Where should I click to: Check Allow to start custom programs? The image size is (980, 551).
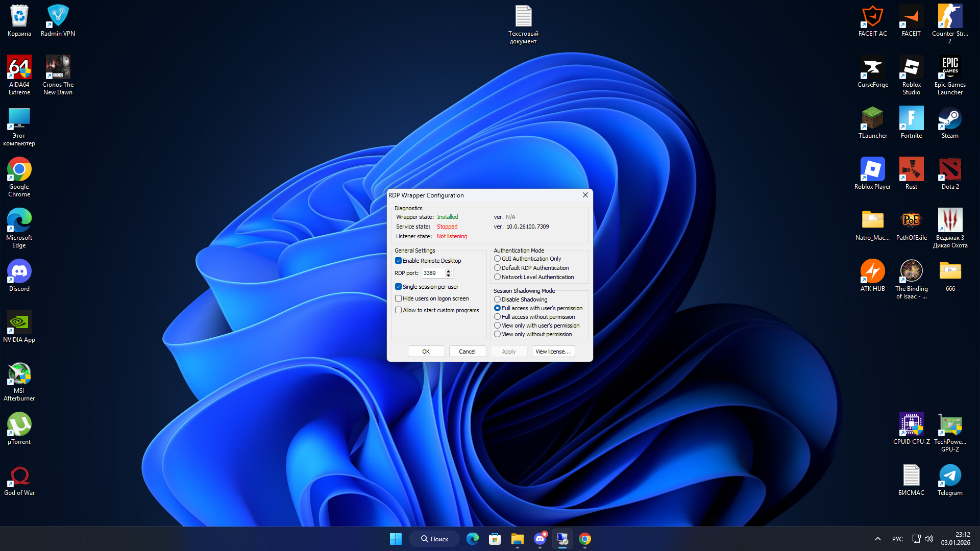(x=398, y=310)
